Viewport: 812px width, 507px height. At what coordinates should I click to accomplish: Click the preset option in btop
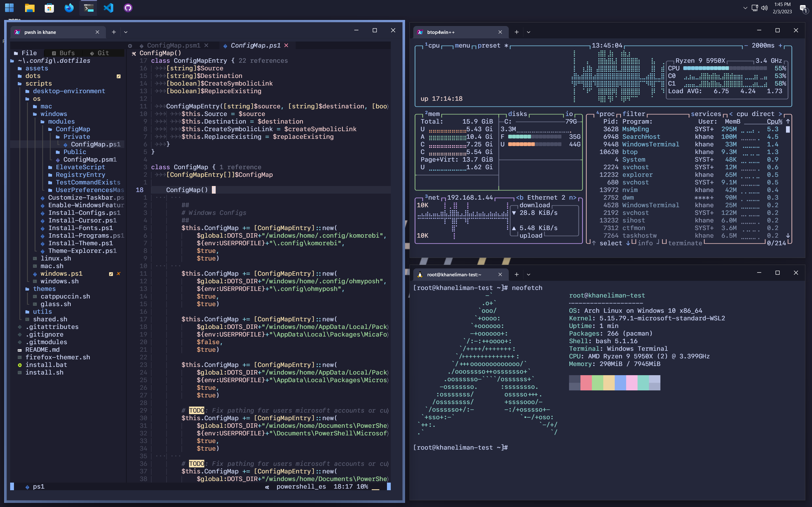pos(488,46)
